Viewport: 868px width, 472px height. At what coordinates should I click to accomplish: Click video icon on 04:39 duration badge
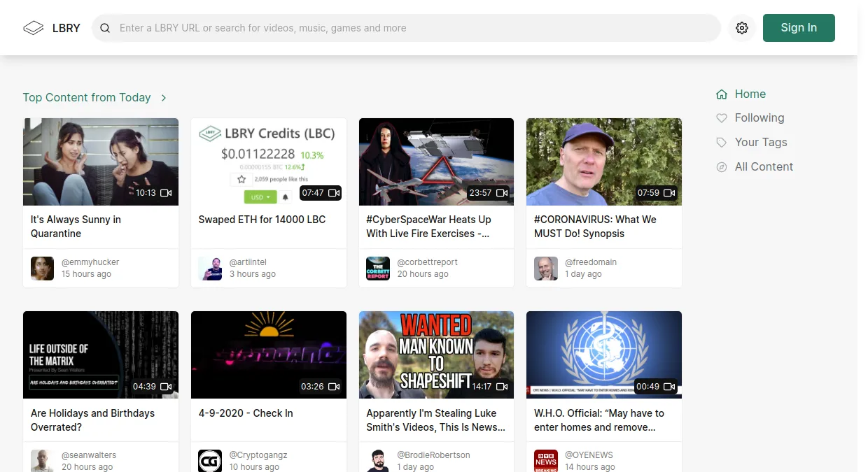point(166,387)
